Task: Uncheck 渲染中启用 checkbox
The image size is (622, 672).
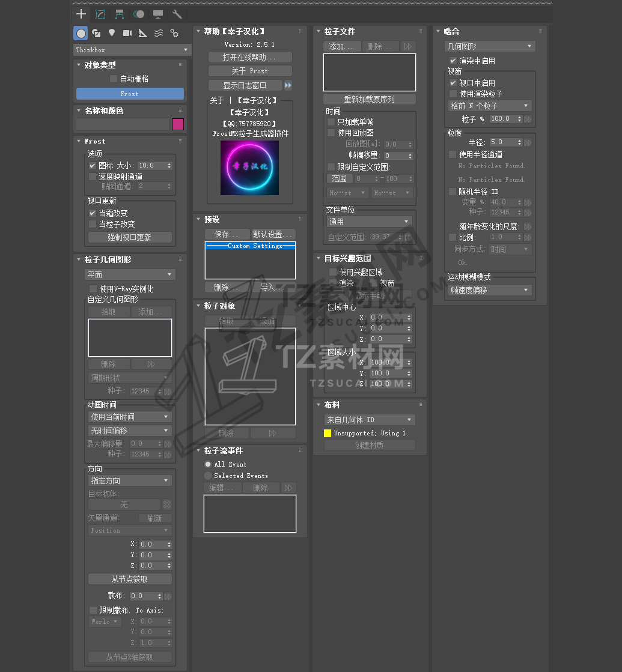Action: (453, 61)
